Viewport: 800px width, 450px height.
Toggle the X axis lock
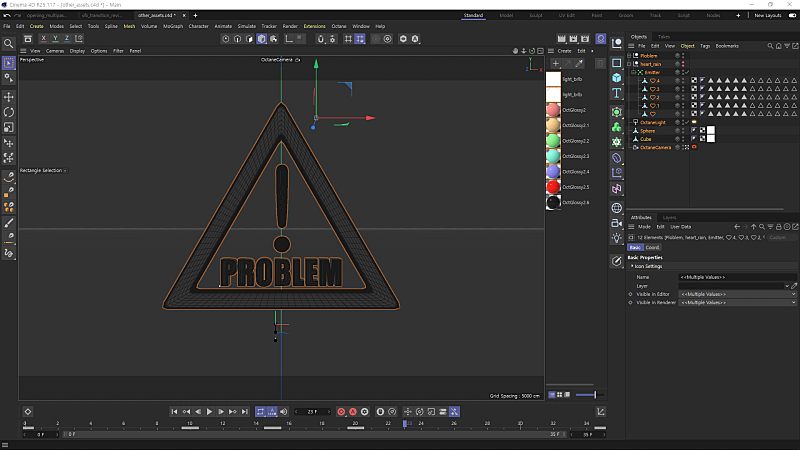(x=43, y=38)
